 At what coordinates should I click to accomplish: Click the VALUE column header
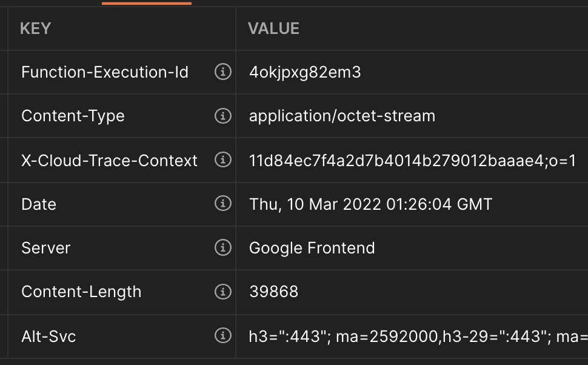click(273, 28)
